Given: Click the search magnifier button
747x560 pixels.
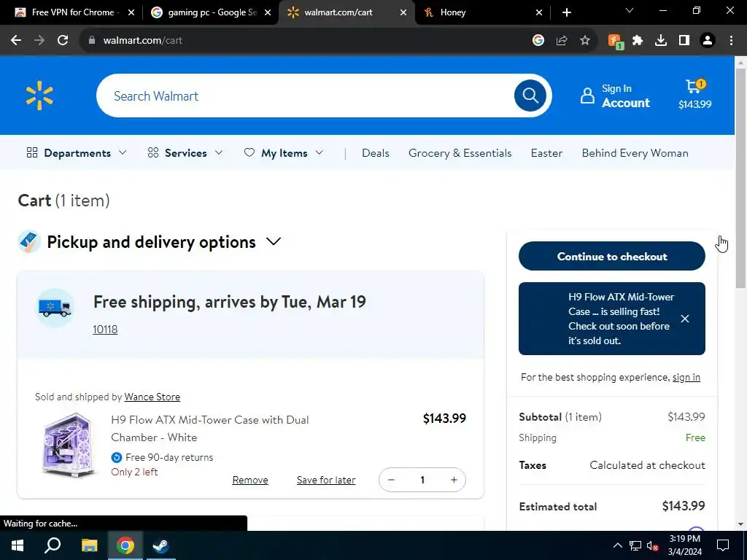Looking at the screenshot, I should point(530,96).
